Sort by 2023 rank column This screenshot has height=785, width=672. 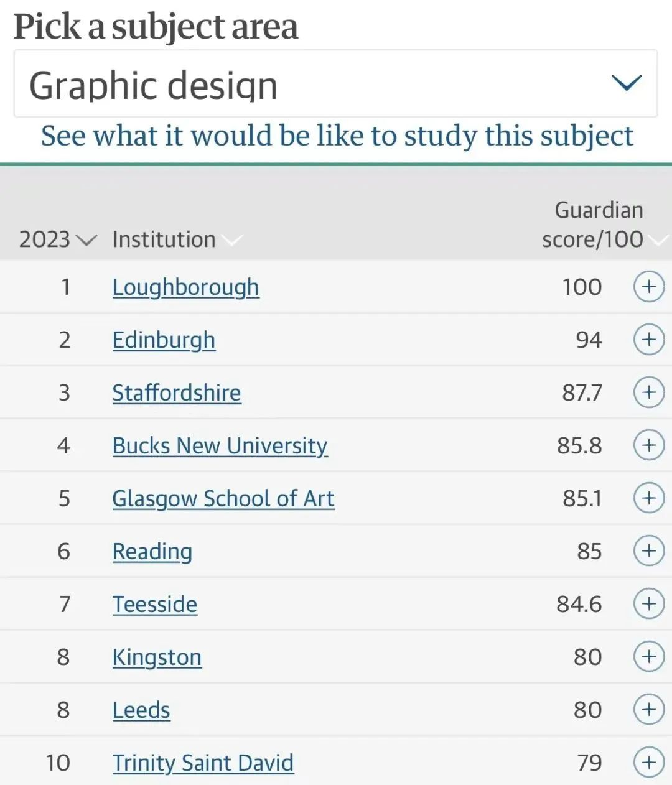[x=57, y=239]
